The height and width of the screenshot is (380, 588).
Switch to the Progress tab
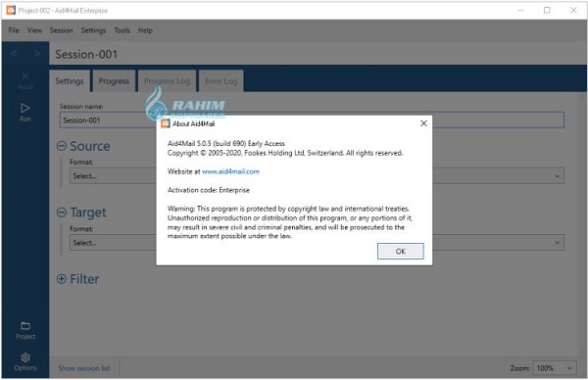[x=114, y=81]
